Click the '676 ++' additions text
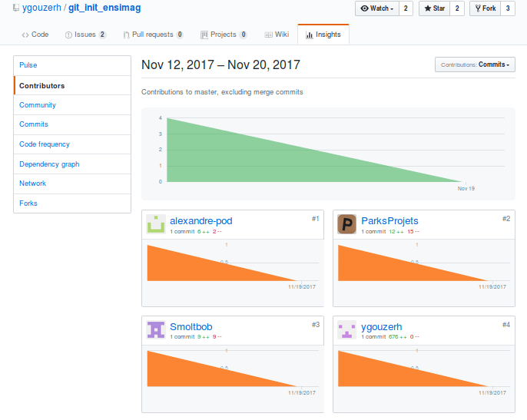The height and width of the screenshot is (420, 527). (x=398, y=336)
